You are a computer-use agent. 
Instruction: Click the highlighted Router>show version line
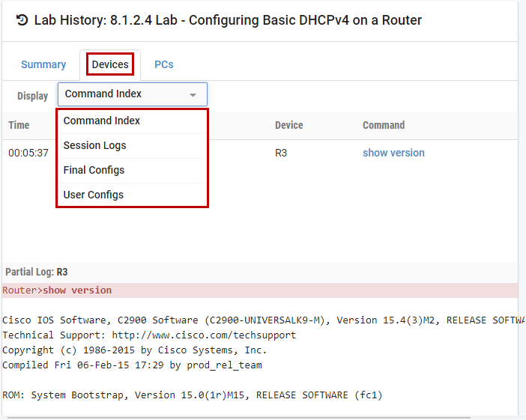(x=57, y=290)
